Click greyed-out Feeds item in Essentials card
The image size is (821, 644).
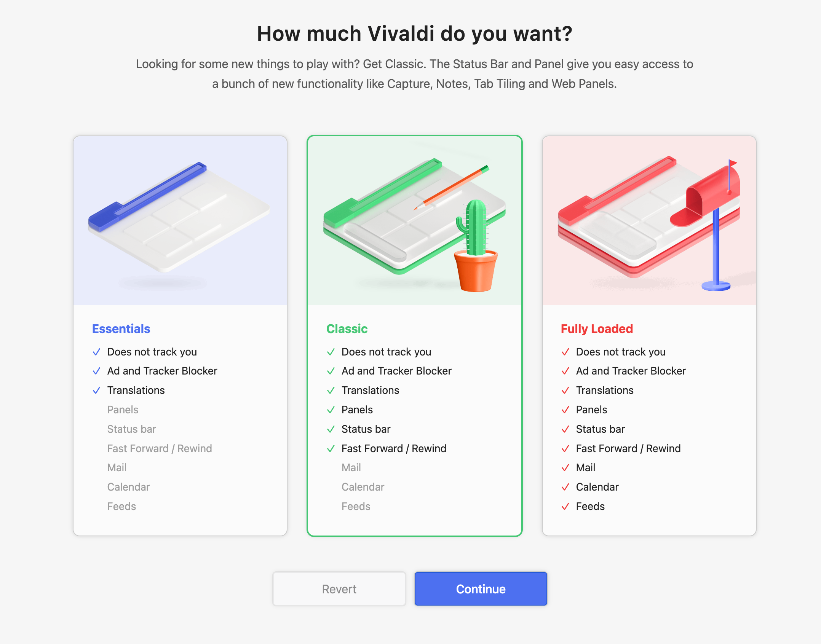[121, 506]
